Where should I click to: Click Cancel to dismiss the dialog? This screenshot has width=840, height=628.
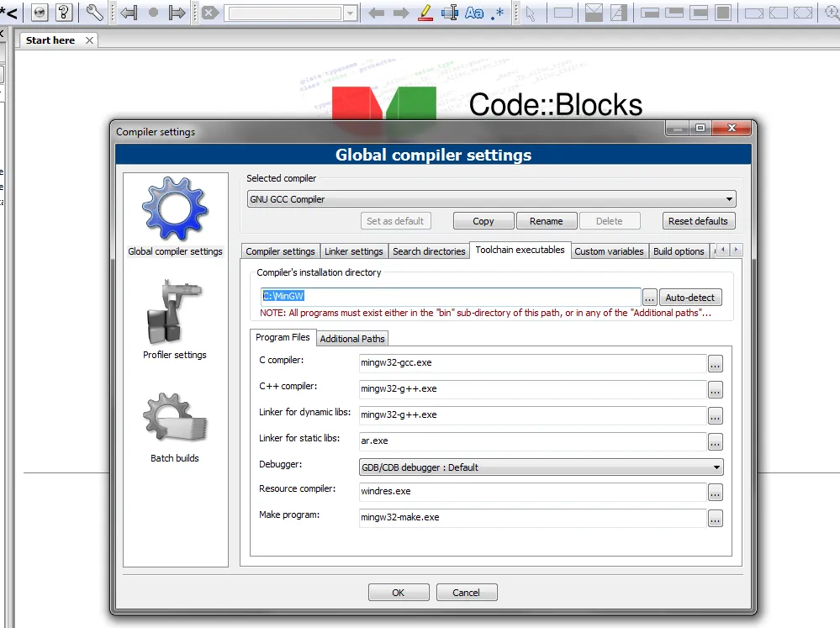(466, 593)
